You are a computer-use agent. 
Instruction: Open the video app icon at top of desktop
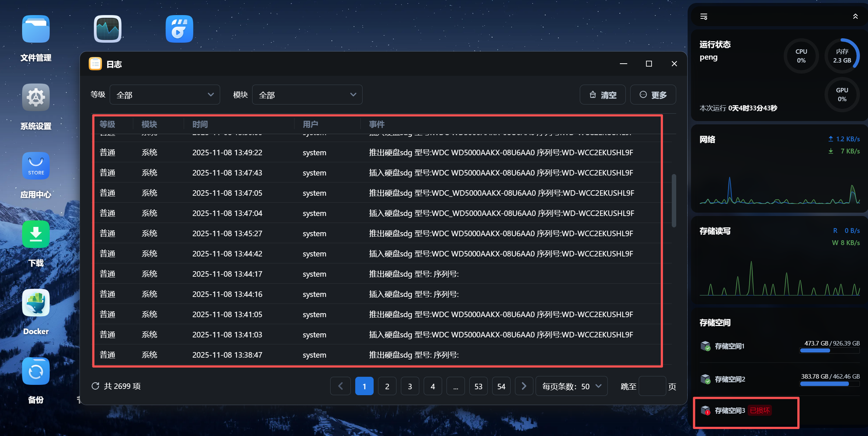point(179,29)
